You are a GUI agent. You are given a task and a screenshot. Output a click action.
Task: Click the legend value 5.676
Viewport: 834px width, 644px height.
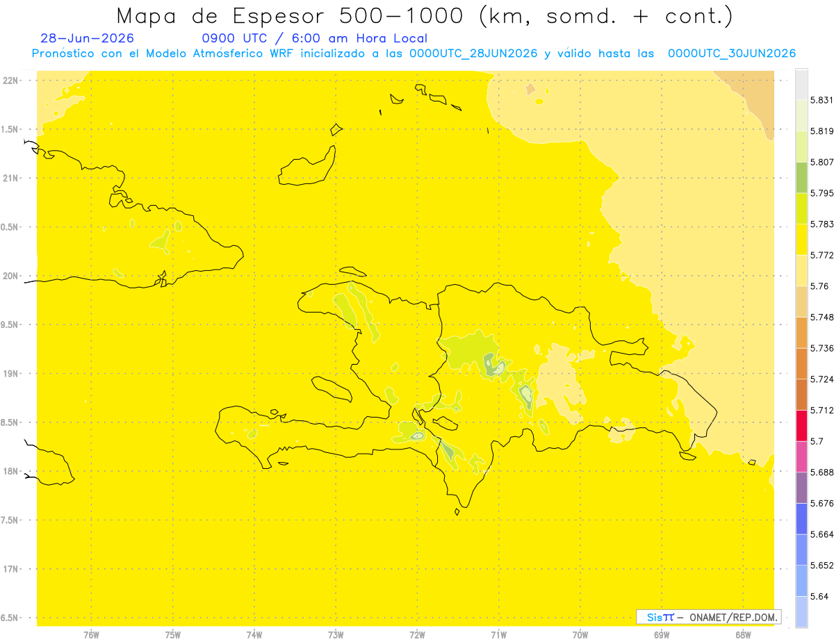click(821, 504)
